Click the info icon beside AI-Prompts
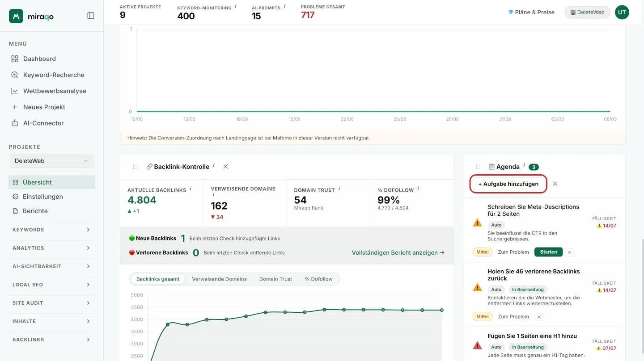This screenshot has height=361, width=644. tap(284, 6)
